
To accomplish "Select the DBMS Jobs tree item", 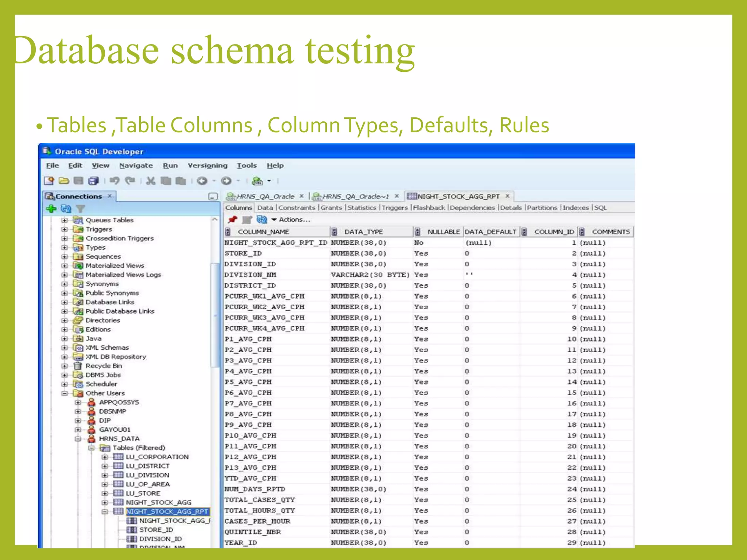I will (103, 375).
